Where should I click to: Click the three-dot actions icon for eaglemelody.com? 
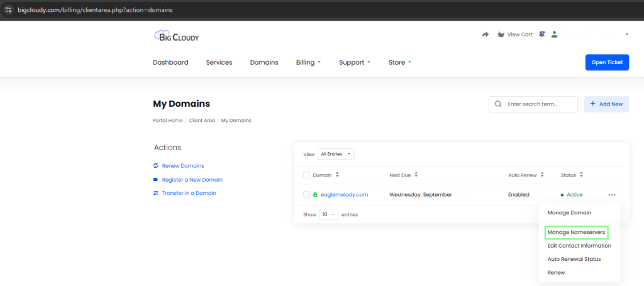click(x=612, y=195)
